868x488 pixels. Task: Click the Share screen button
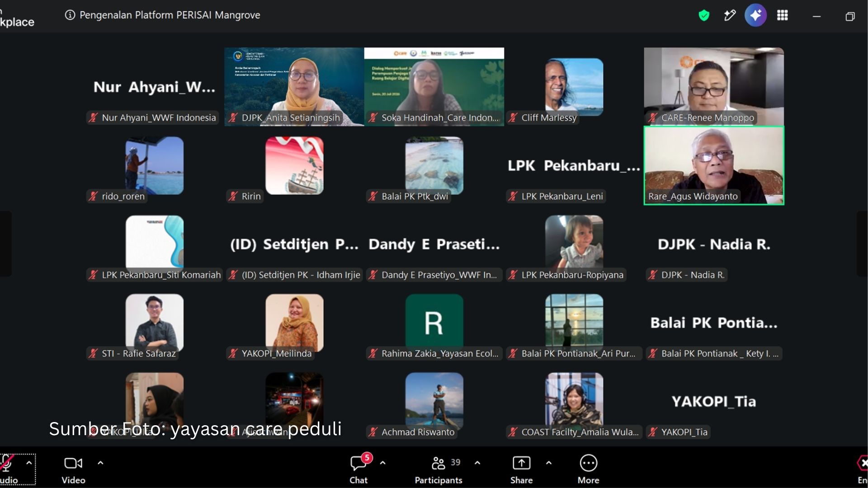[x=521, y=469]
